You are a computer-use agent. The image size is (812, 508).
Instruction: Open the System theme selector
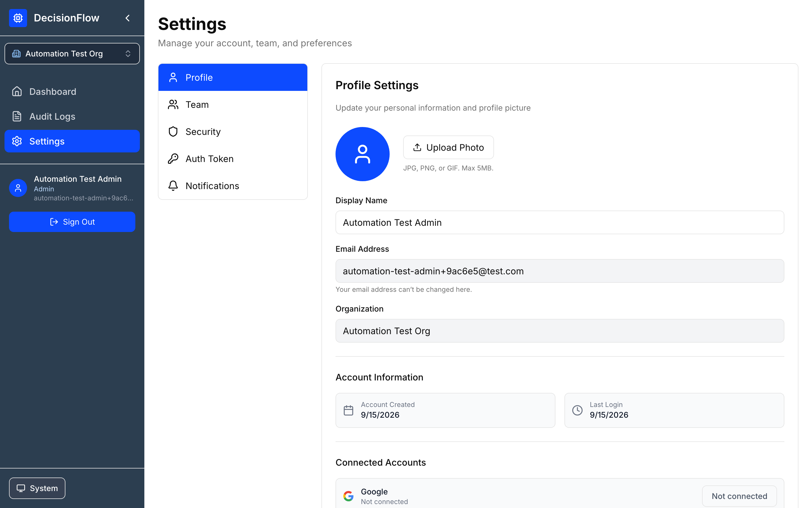[x=37, y=488]
